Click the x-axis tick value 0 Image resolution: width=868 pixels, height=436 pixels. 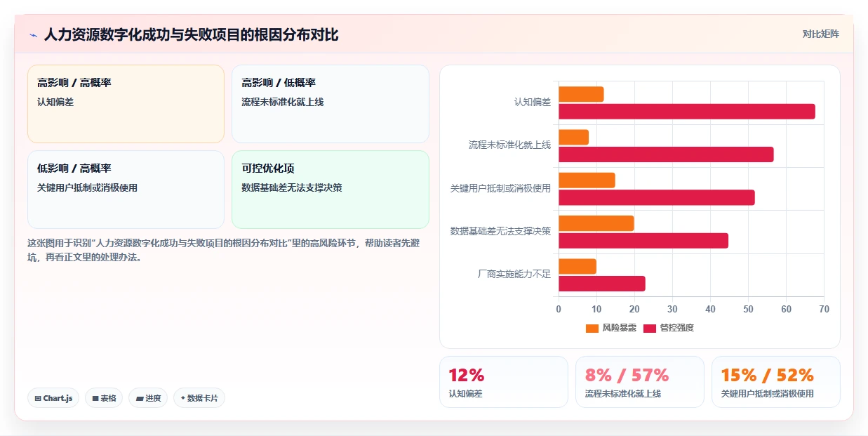click(x=559, y=310)
